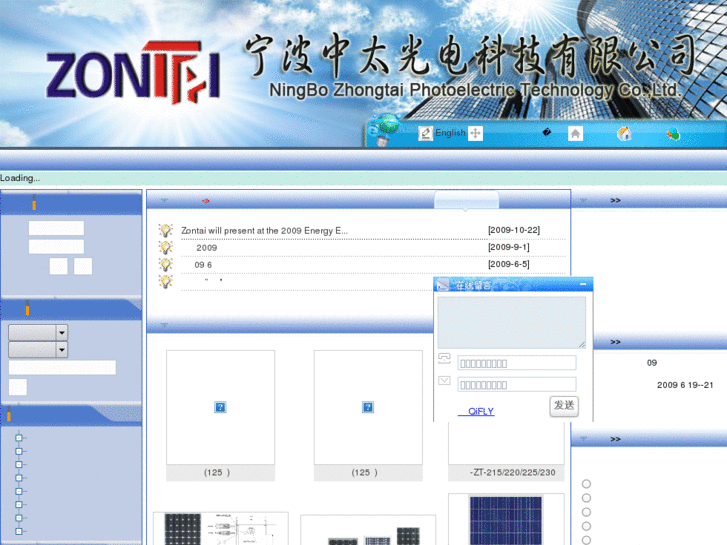Image resolution: width=727 pixels, height=545 pixels.
Task: Click the [2009-10-22] news date
Action: click(x=514, y=230)
